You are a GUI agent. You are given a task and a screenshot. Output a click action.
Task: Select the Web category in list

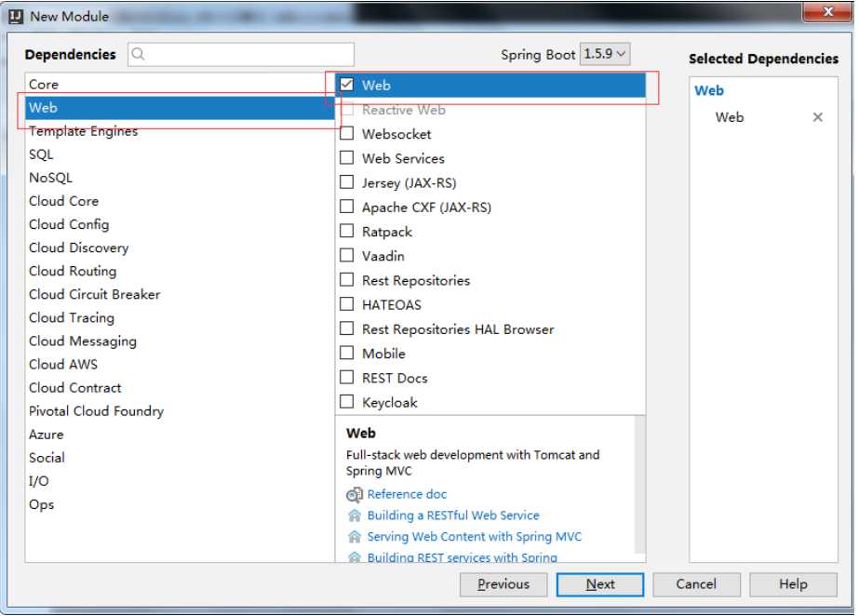point(180,108)
